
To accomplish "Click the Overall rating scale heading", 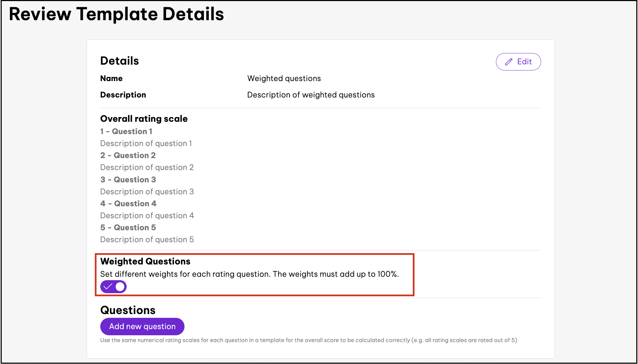I will pyautogui.click(x=144, y=119).
